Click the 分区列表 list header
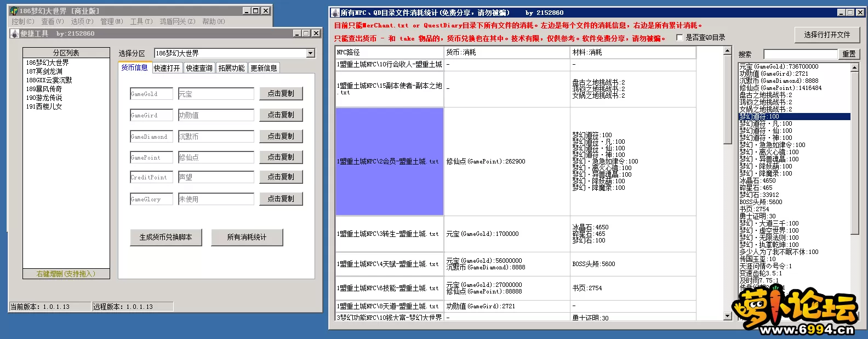 (x=66, y=53)
